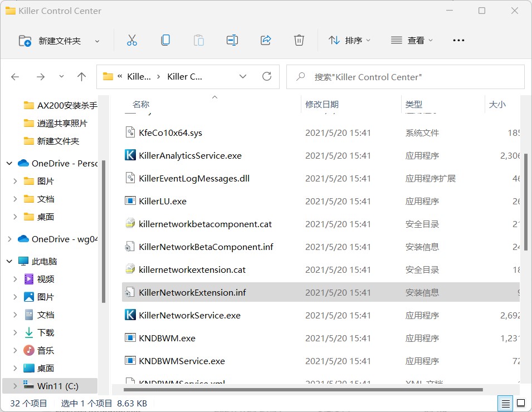Click the KfeCo10x64.sys file icon
532x412 pixels.
click(x=130, y=132)
